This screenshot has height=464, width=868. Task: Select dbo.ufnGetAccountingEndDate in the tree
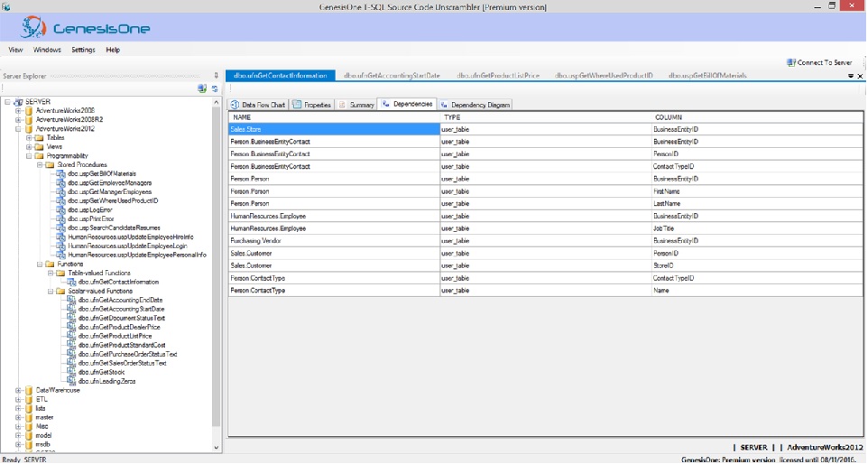[x=120, y=300]
